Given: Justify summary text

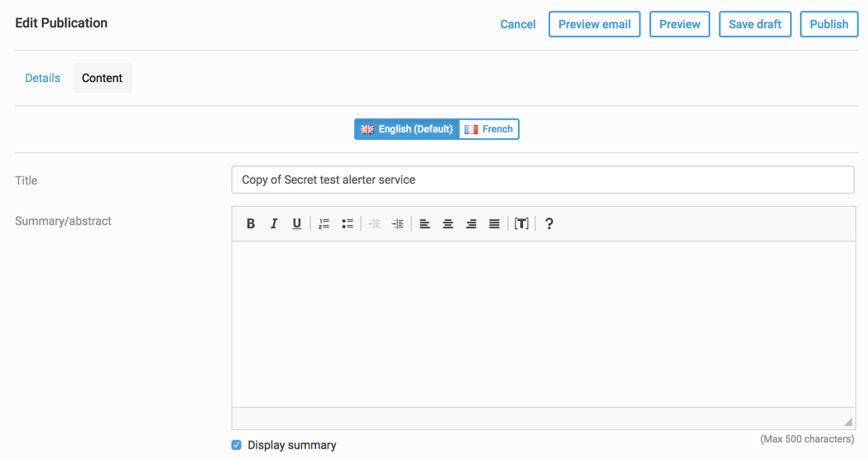Looking at the screenshot, I should [x=494, y=223].
